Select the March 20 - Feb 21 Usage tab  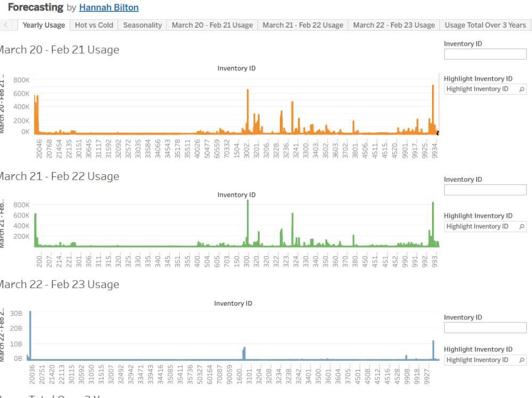212,24
